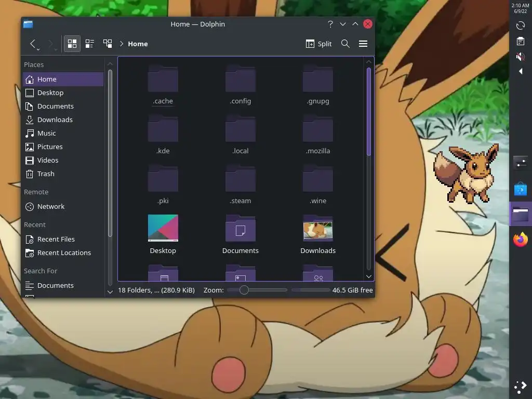Click the file view scroll down arrow
This screenshot has height=399, width=532.
click(x=369, y=276)
